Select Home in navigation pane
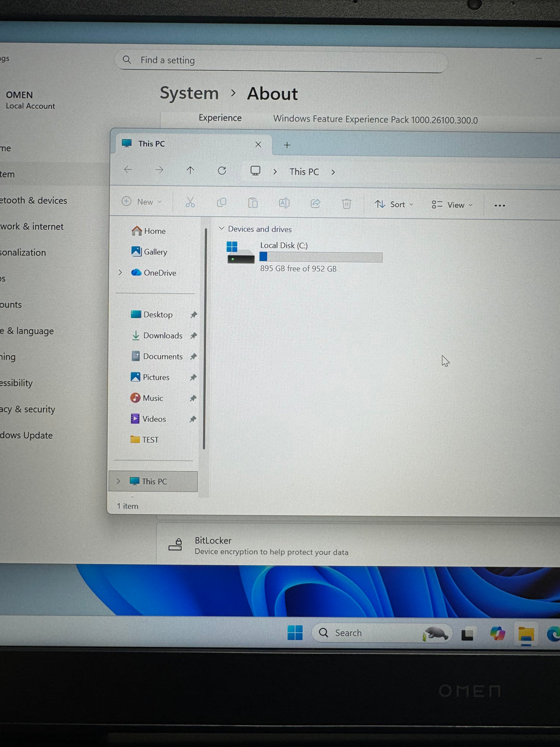Image resolution: width=560 pixels, height=747 pixels. click(149, 231)
